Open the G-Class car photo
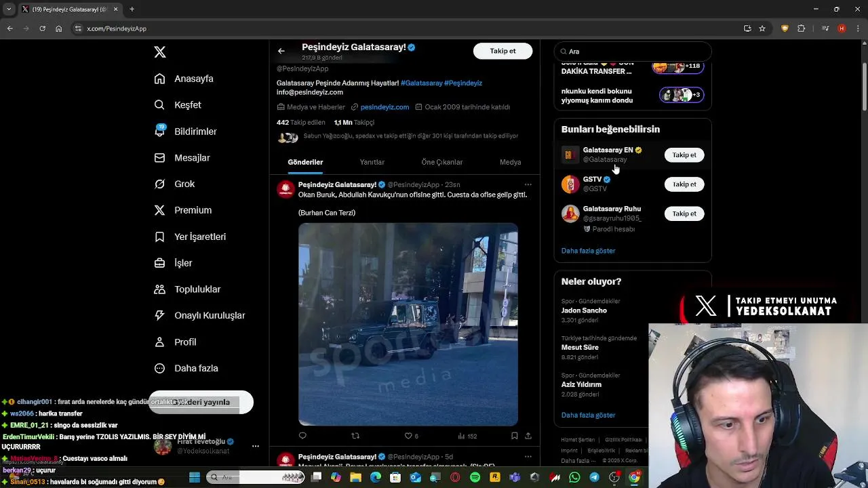This screenshot has width=868, height=488. pos(408,324)
